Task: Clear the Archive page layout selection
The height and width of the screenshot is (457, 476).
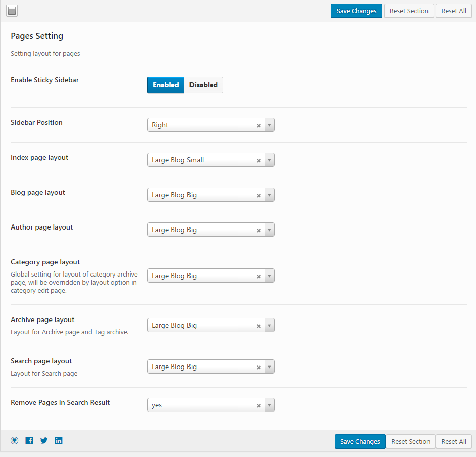Action: pos(259,326)
